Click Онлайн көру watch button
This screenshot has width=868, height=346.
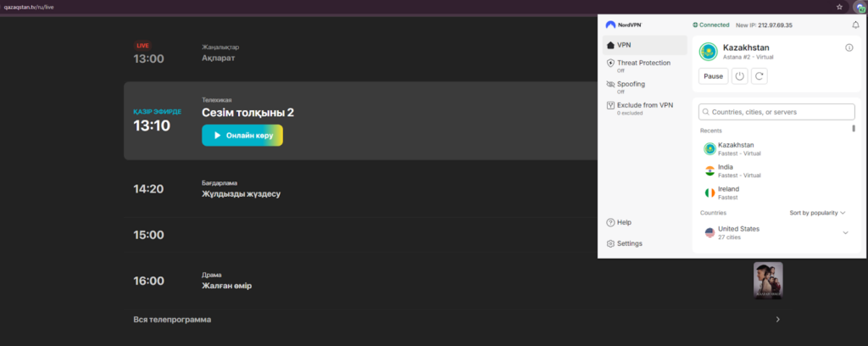point(242,135)
